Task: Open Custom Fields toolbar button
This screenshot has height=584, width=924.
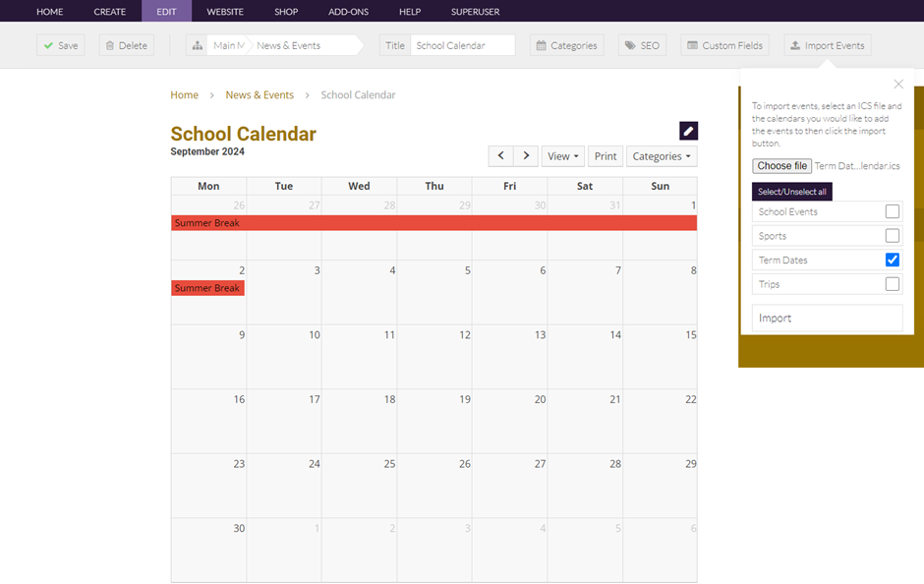Action: (724, 45)
